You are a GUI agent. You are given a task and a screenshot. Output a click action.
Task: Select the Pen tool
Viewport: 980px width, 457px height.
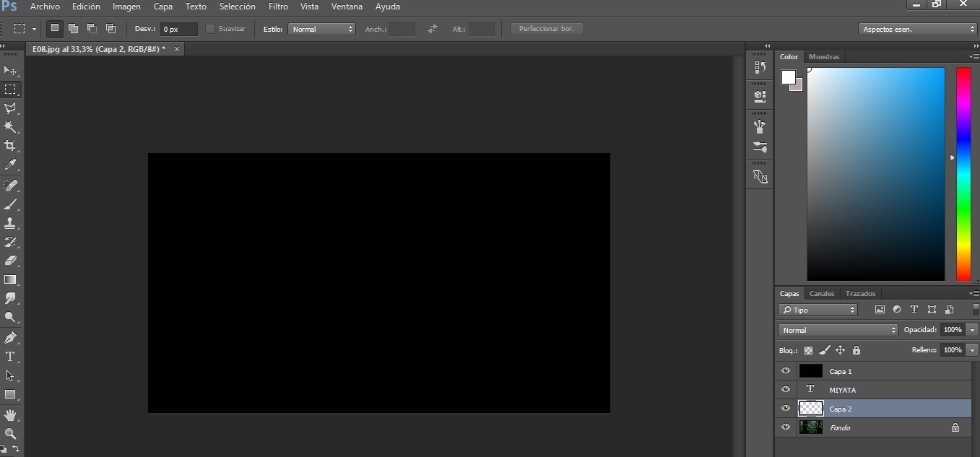(11, 337)
